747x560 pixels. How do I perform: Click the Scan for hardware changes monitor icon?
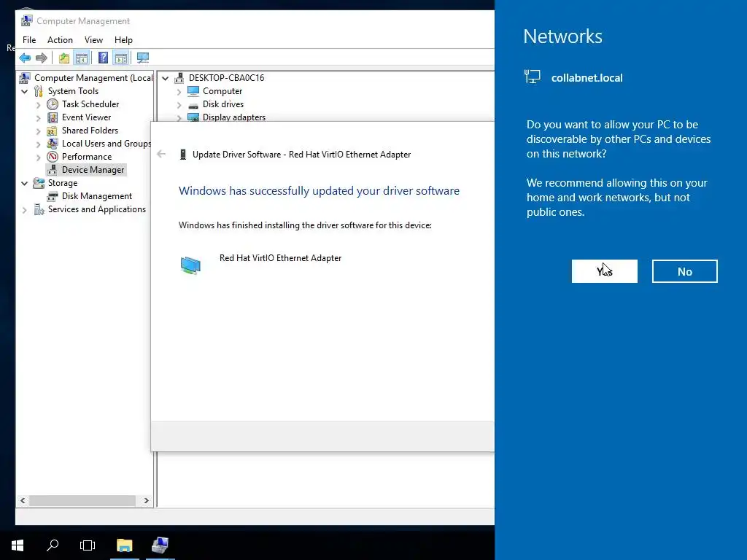142,58
